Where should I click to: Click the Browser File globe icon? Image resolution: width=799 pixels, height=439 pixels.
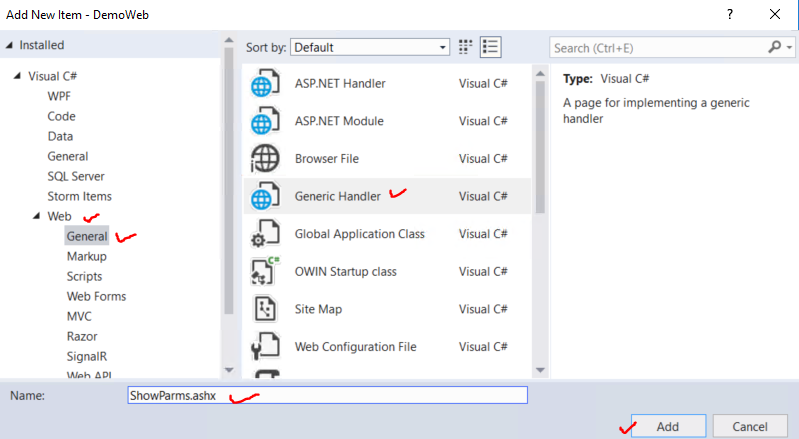coord(265,158)
